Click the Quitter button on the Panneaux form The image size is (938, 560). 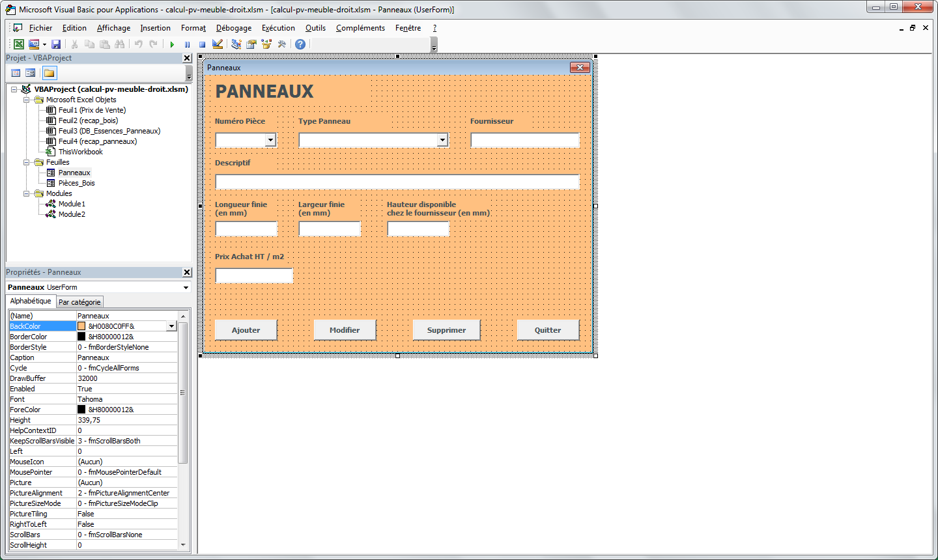click(x=548, y=329)
